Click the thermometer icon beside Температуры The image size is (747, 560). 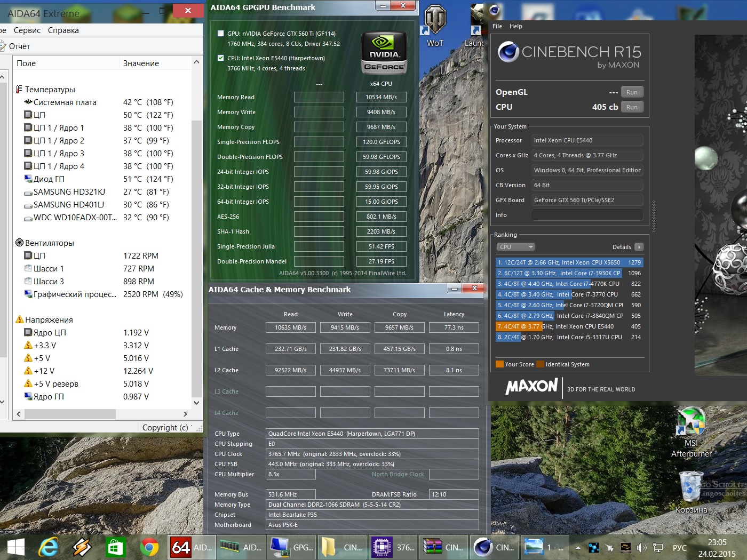coord(19,89)
